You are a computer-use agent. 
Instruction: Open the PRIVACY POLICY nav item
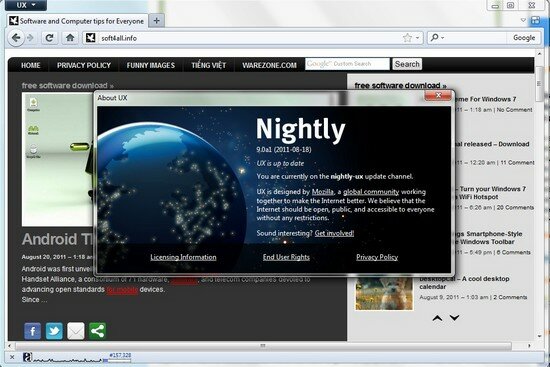click(x=84, y=65)
